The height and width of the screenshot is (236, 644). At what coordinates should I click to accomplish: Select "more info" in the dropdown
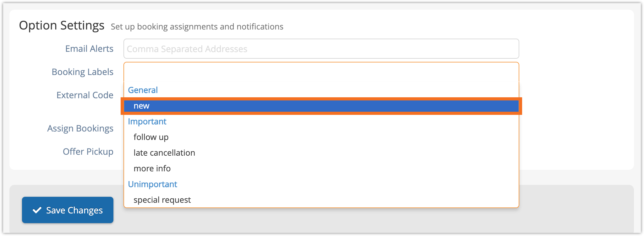click(152, 169)
